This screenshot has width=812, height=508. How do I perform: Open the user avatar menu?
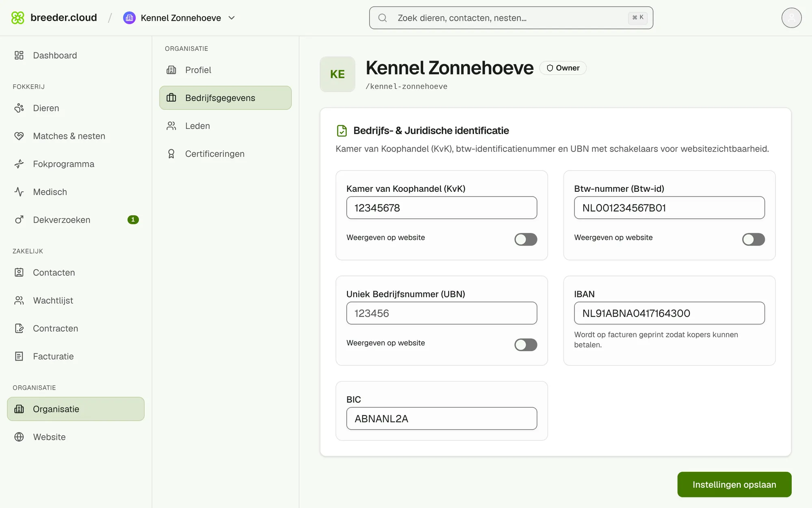coord(791,18)
